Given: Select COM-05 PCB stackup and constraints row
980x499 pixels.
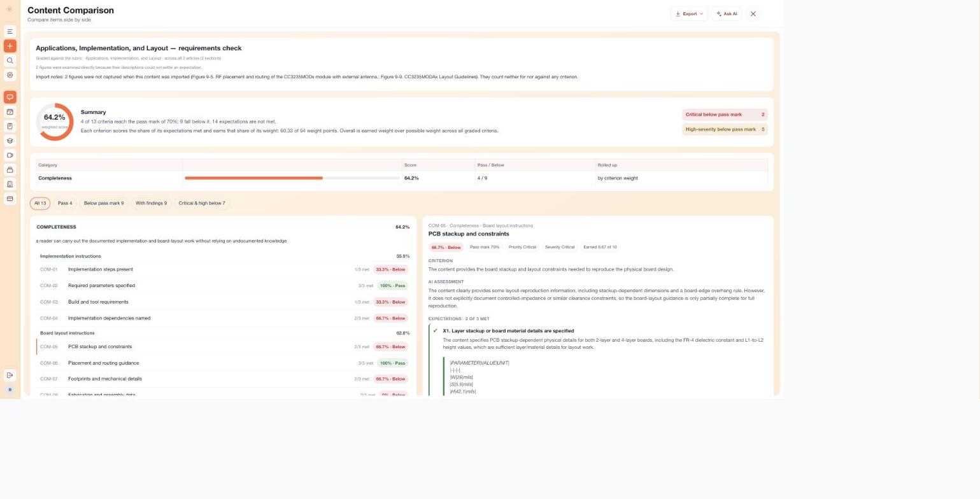Looking at the screenshot, I should pos(224,347).
